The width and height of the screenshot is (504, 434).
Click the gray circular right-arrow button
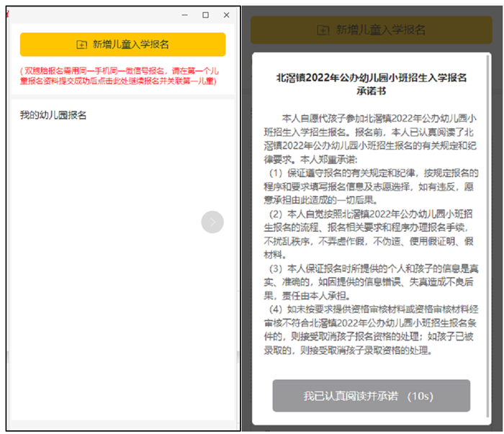pyautogui.click(x=212, y=222)
